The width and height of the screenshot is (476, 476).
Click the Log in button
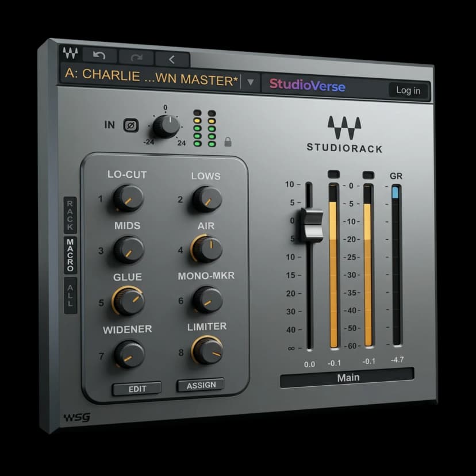[x=409, y=90]
